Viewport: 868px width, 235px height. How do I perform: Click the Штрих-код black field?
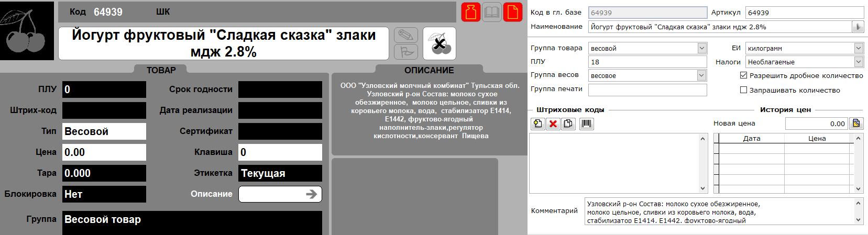click(104, 110)
